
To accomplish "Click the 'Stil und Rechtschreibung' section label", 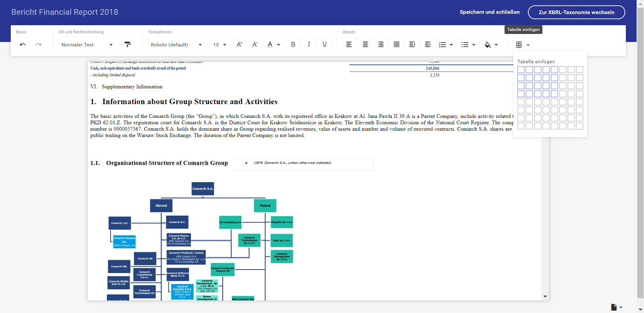I will (x=81, y=32).
